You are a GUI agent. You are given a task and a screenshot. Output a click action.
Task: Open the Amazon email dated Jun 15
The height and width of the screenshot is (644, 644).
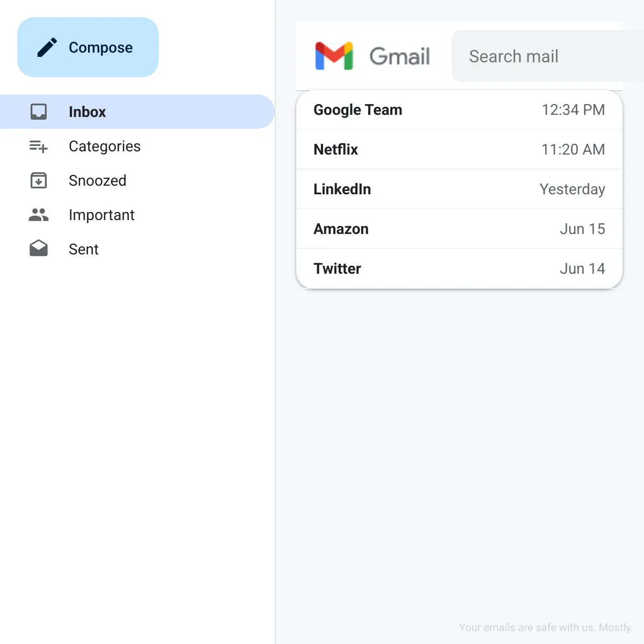(459, 229)
